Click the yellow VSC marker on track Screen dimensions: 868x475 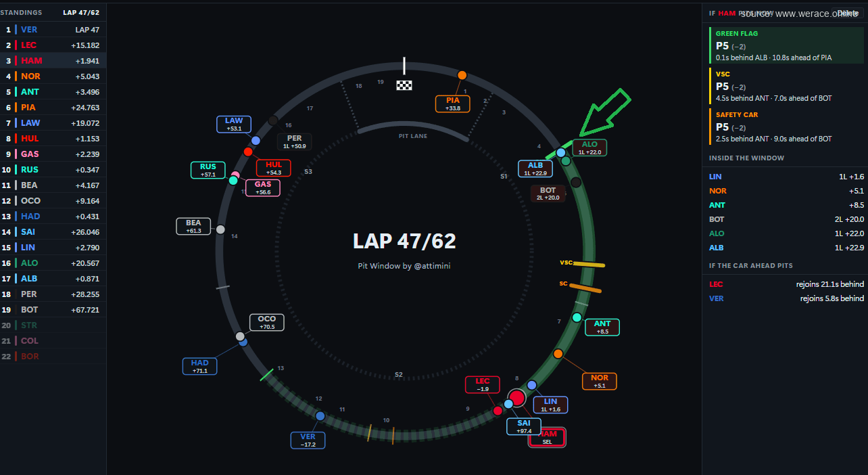click(x=589, y=264)
